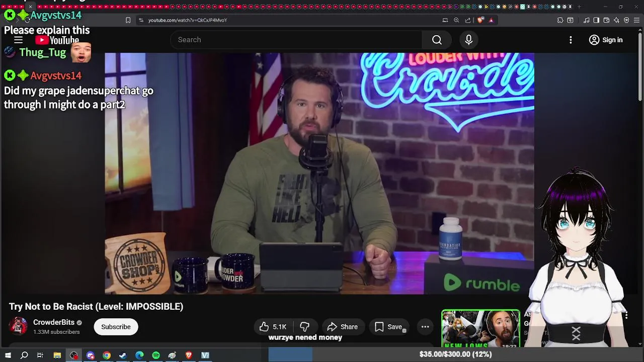Screen dimensions: 644x362
Task: Open Brave browser from taskbar
Action: coord(189,355)
